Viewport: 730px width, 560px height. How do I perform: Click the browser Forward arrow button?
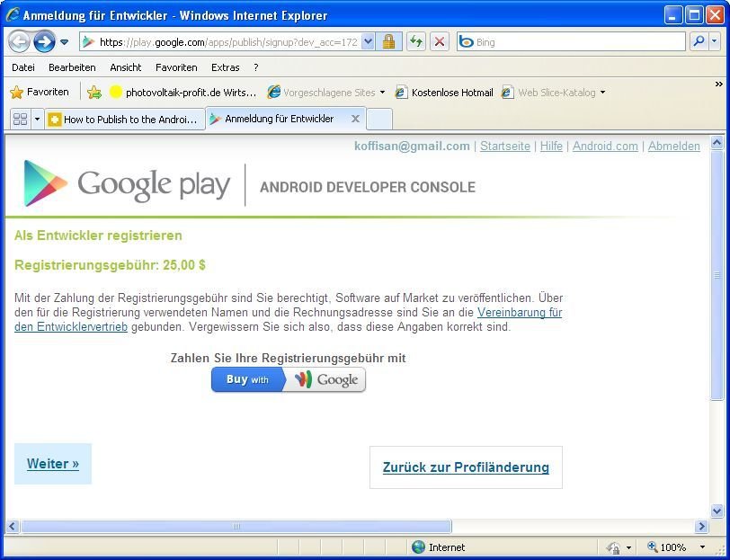44,42
